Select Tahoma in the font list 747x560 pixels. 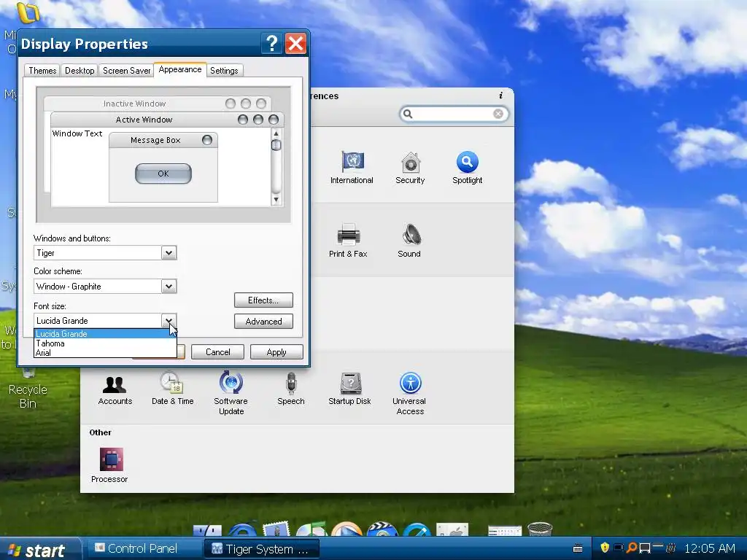click(105, 343)
